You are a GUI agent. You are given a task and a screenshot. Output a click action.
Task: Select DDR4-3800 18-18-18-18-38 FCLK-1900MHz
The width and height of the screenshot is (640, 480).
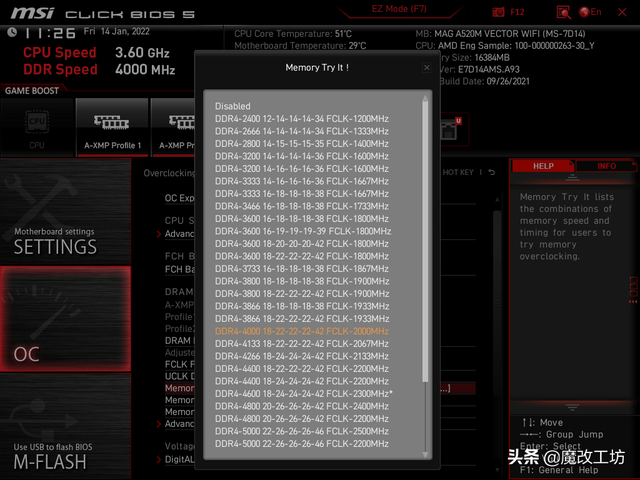click(x=302, y=281)
